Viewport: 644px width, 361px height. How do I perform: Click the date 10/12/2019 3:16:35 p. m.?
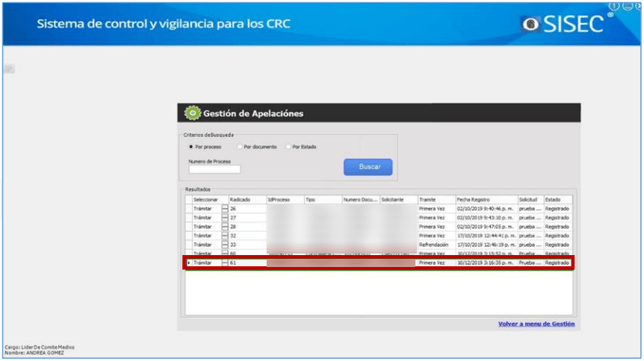(485, 263)
